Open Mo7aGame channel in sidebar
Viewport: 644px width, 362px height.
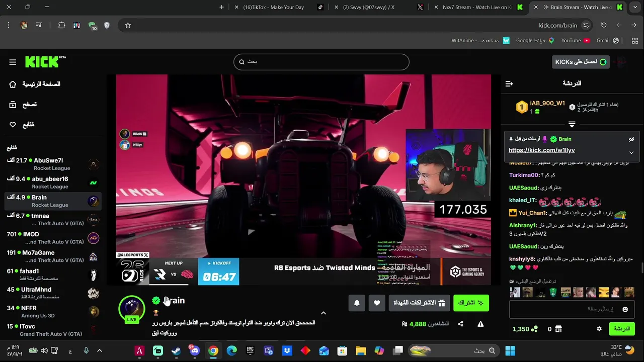click(53, 256)
